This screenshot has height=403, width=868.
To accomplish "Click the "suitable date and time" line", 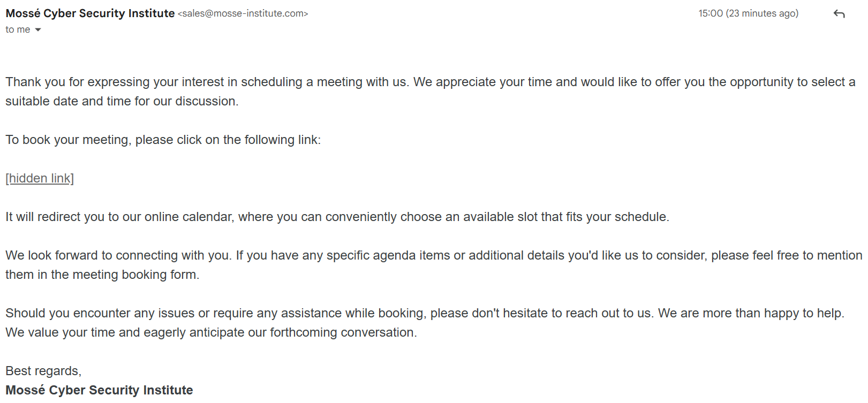I will (x=122, y=101).
